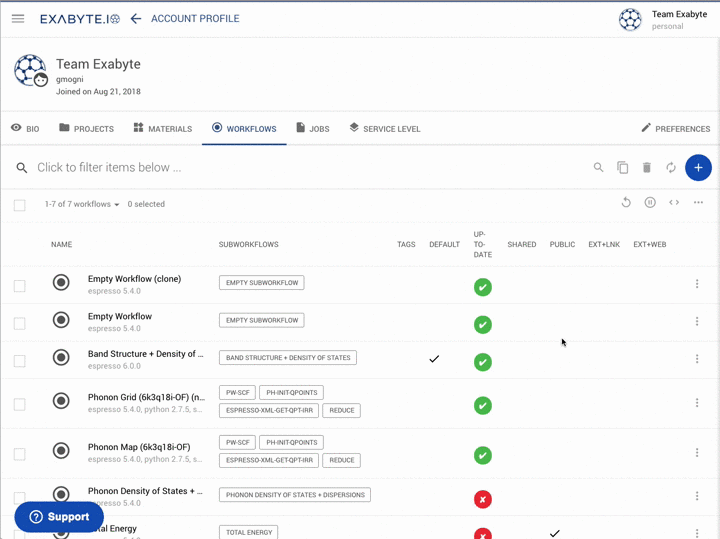The height and width of the screenshot is (539, 720).
Task: Expand the 1-7 of 7 workflows dropdown
Action: click(x=82, y=204)
